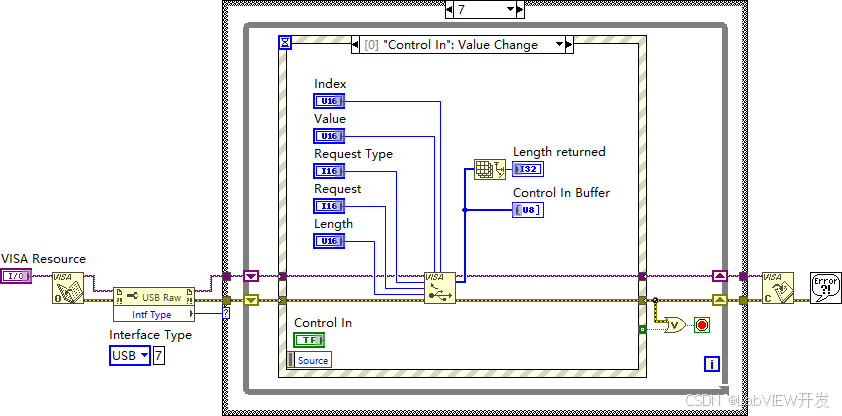
Task: Select the VISA Open node icon
Action: point(68,288)
